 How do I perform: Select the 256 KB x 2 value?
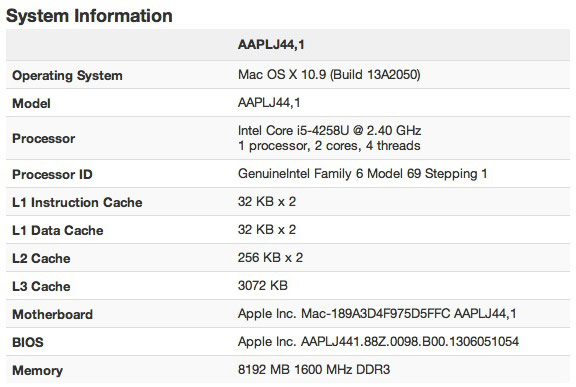click(270, 257)
